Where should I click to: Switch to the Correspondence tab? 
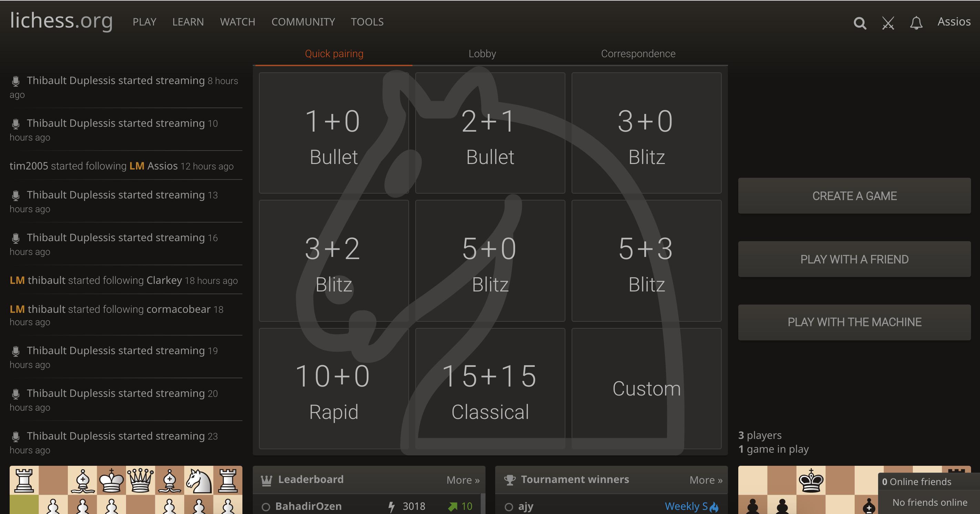tap(638, 53)
